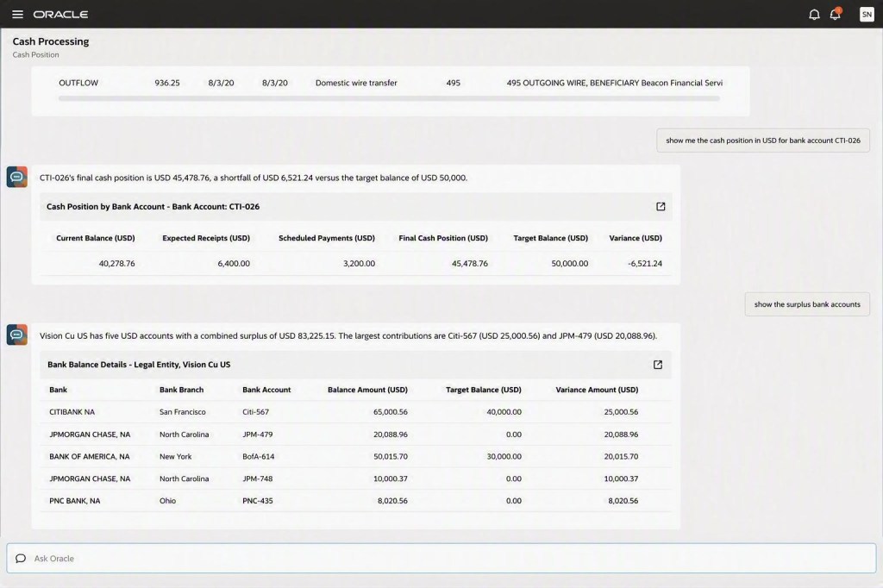Click the Cash Position by Bank Account title
Viewport: 883px width, 588px height.
point(153,207)
